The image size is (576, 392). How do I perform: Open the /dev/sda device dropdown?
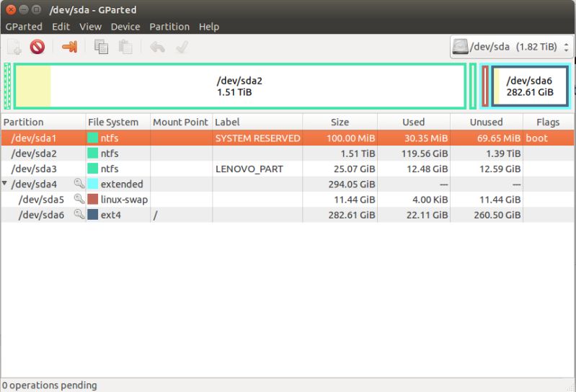pos(511,47)
